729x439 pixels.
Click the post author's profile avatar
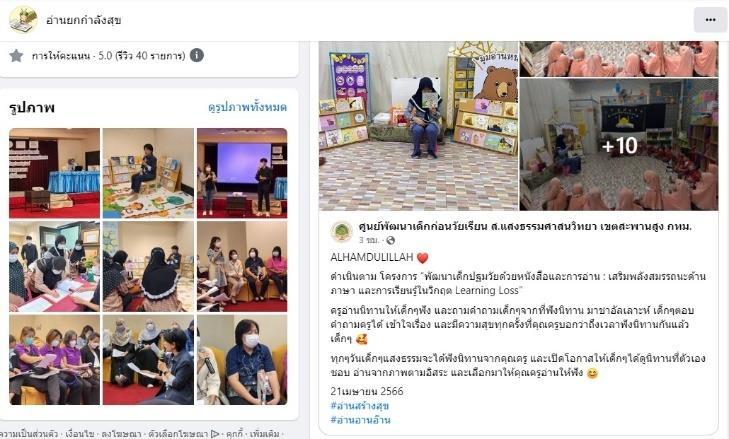click(x=342, y=232)
